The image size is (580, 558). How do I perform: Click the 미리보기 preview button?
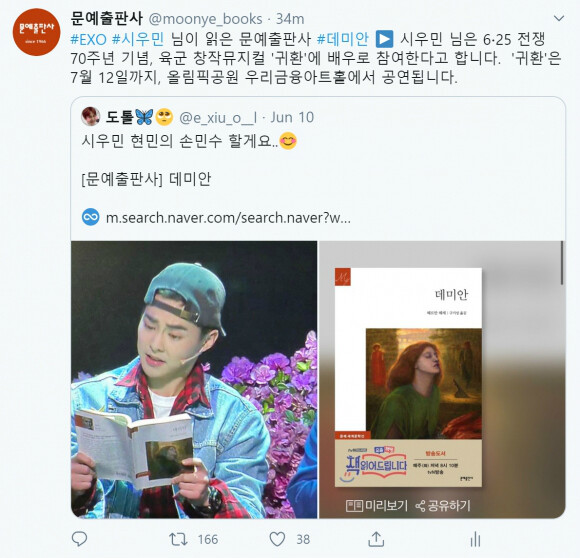coord(377,505)
